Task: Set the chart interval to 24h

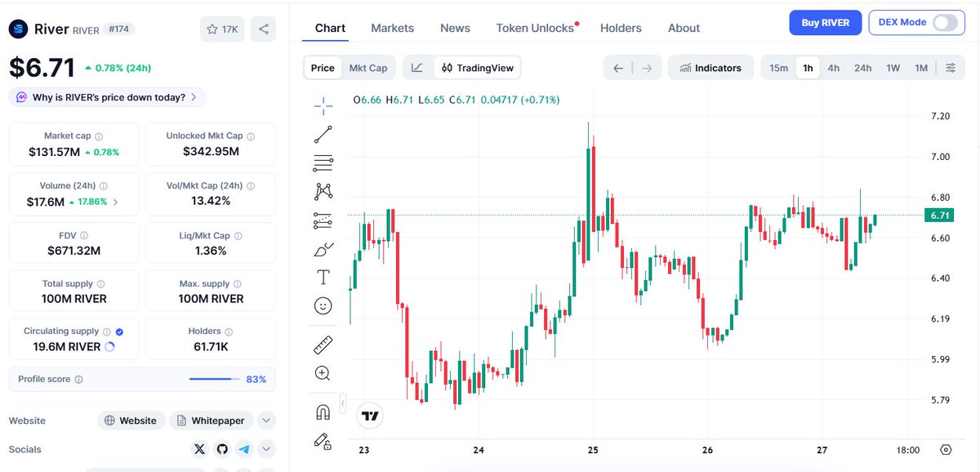Action: 863,68
